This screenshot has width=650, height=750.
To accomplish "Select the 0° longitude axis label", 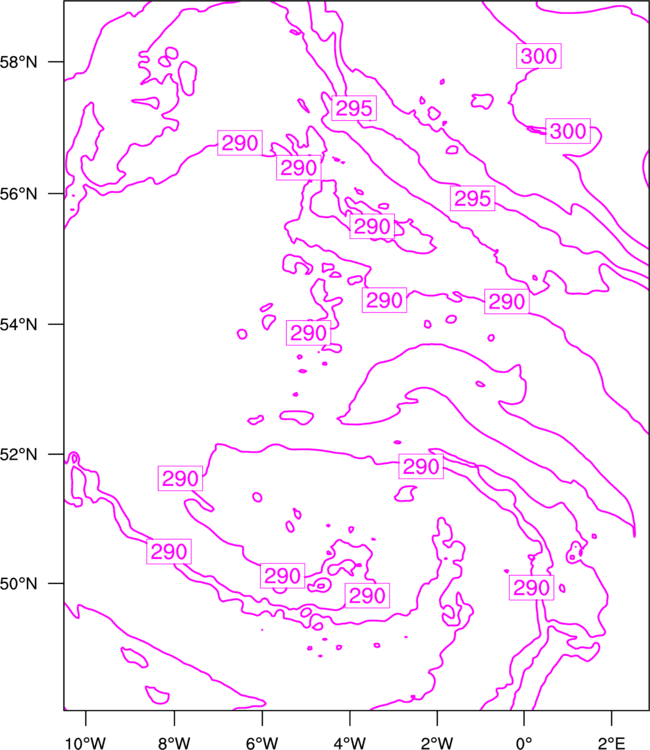I will coord(524,742).
